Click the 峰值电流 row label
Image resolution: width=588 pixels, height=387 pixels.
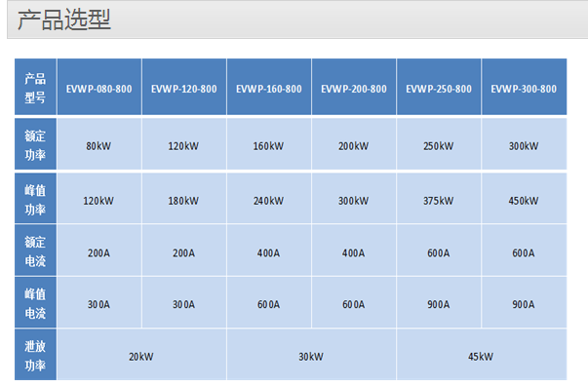[35, 302]
